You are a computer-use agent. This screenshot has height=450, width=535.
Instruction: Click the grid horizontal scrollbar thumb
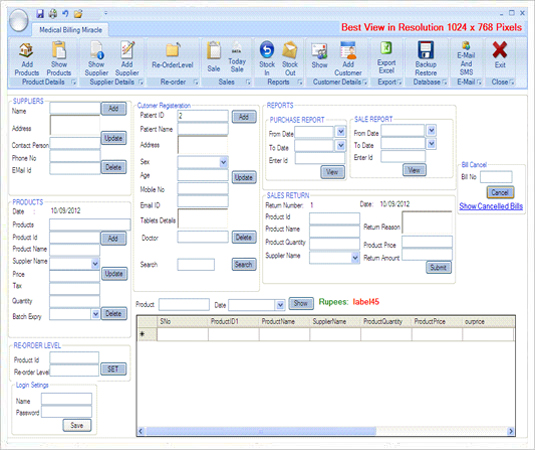click(x=261, y=431)
